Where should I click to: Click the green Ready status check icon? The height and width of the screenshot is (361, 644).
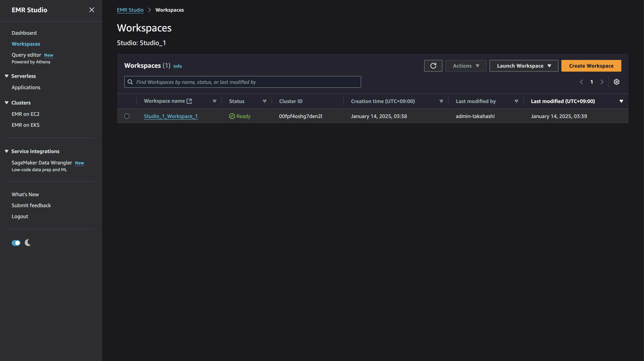[x=232, y=116]
